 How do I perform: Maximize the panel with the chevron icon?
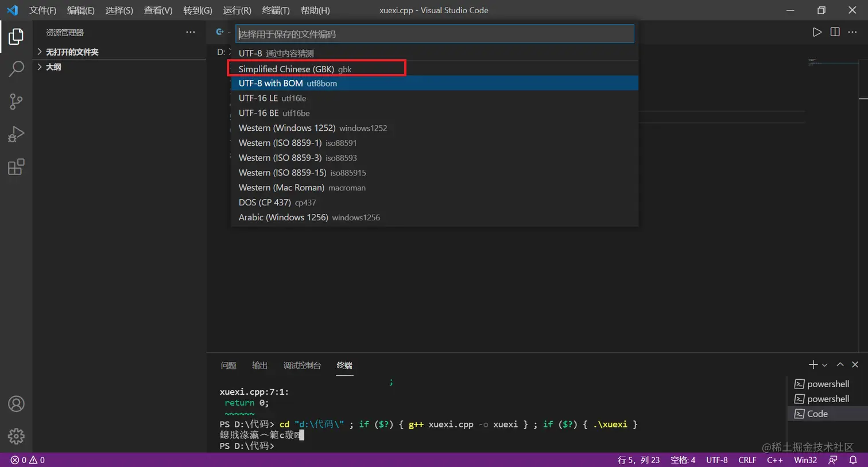(x=840, y=364)
